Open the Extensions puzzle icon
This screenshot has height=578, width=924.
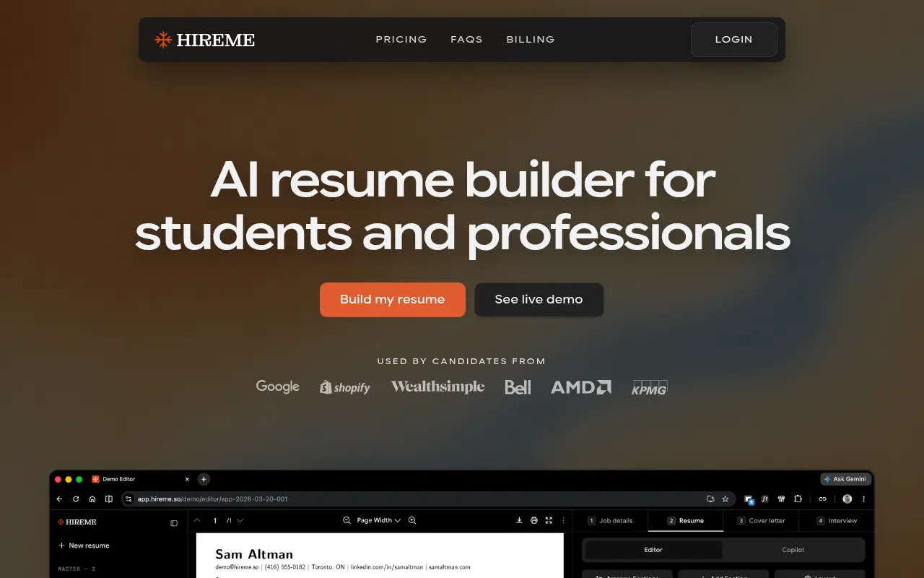tap(798, 499)
